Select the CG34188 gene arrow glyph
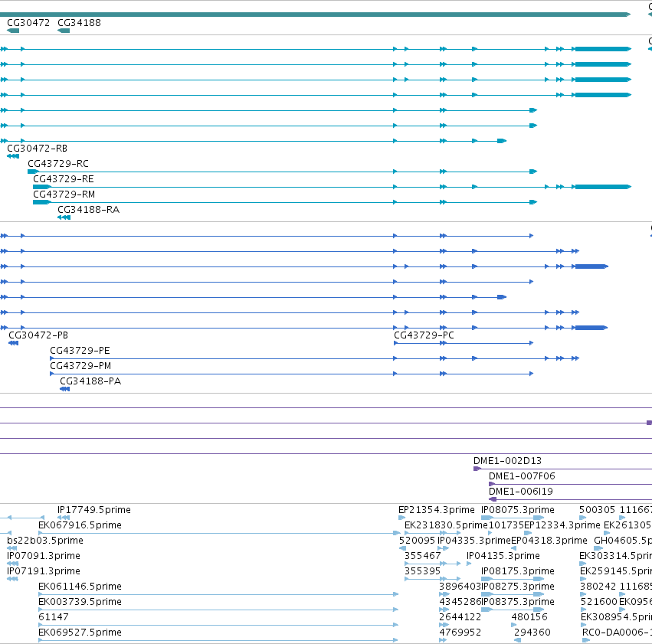Screen dimensions: 652x644 click(x=64, y=31)
